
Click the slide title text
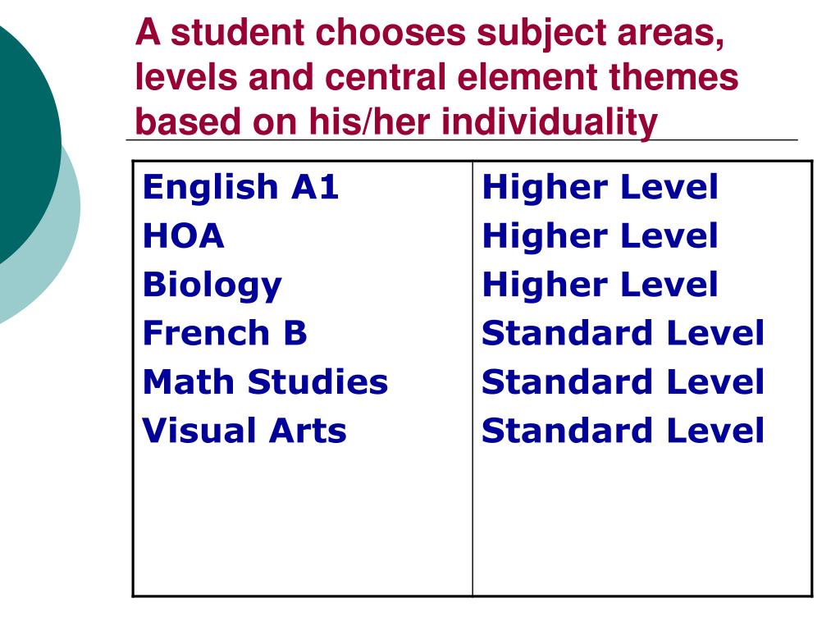[436, 78]
